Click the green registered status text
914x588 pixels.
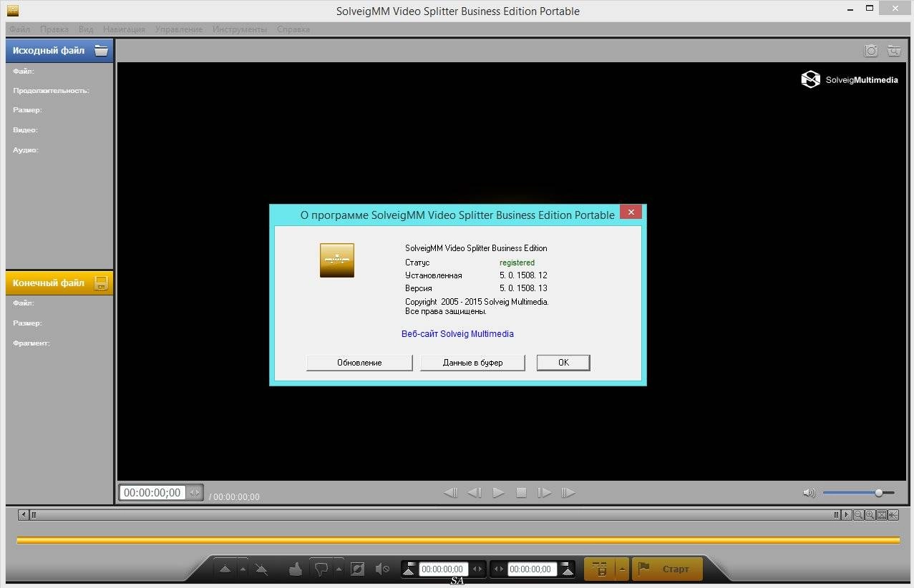pyautogui.click(x=517, y=263)
